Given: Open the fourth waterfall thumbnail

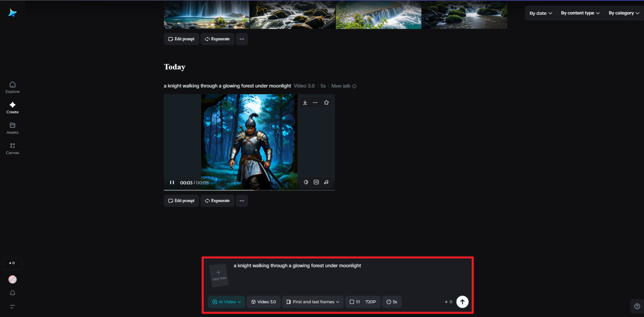Looking at the screenshot, I should pyautogui.click(x=465, y=14).
